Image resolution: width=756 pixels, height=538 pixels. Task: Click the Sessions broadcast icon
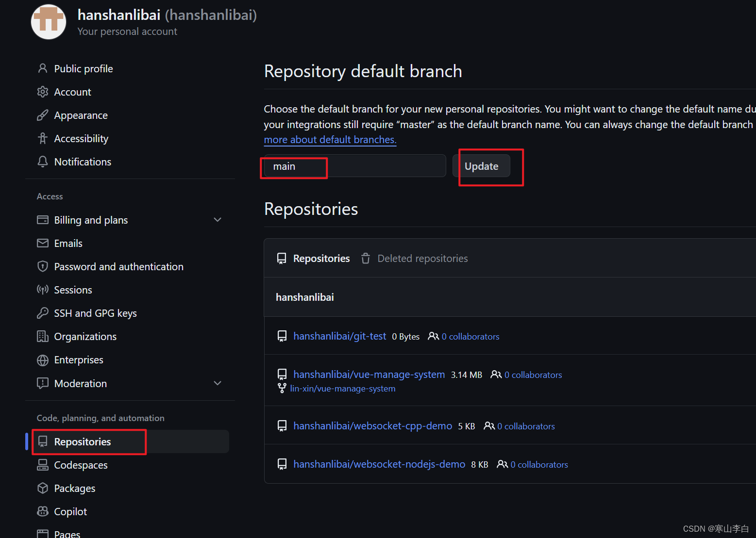click(43, 290)
